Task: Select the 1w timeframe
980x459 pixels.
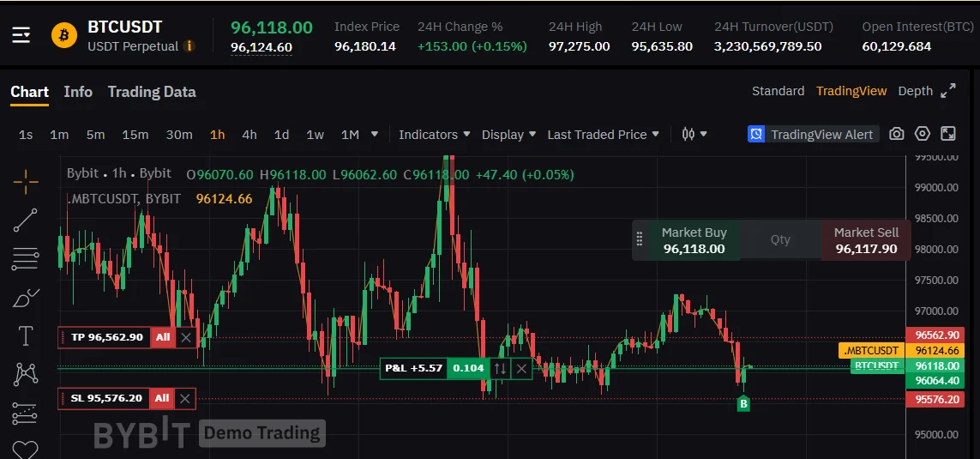Action: pyautogui.click(x=315, y=135)
